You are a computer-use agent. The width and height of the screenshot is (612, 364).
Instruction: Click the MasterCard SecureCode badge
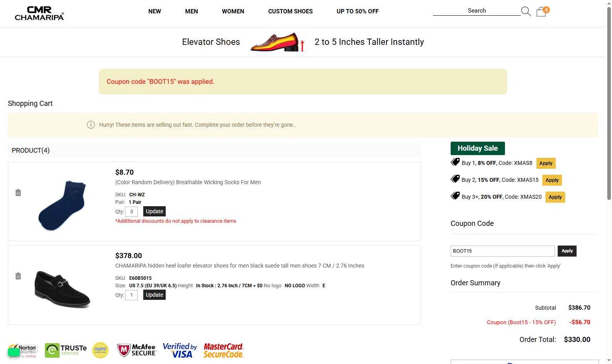point(224,350)
